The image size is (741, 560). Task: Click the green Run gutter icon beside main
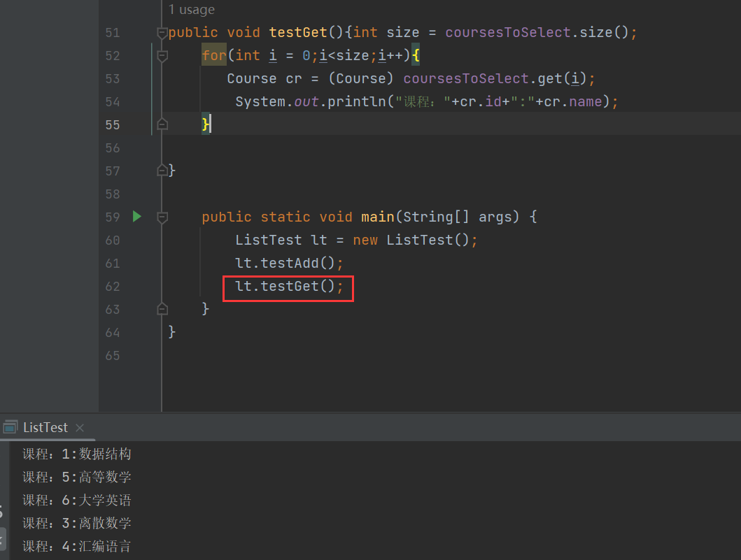137,217
